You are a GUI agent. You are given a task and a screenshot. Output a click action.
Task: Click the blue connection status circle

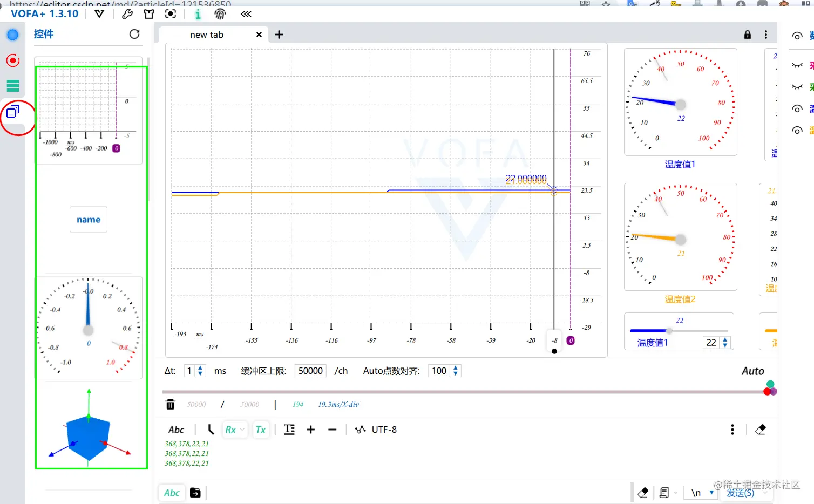(12, 35)
